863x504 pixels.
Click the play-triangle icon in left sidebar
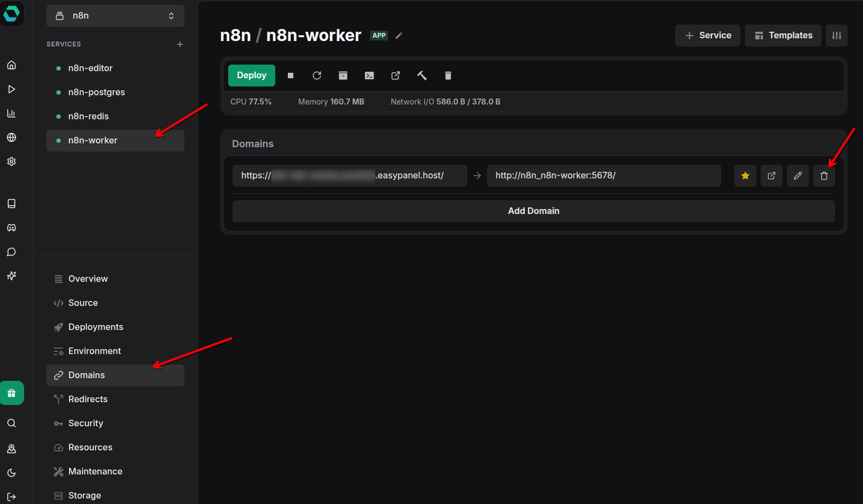point(11,89)
